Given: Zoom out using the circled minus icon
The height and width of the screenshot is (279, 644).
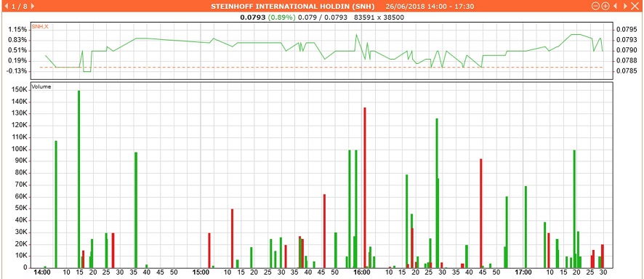Looking at the screenshot, I should (x=595, y=6).
